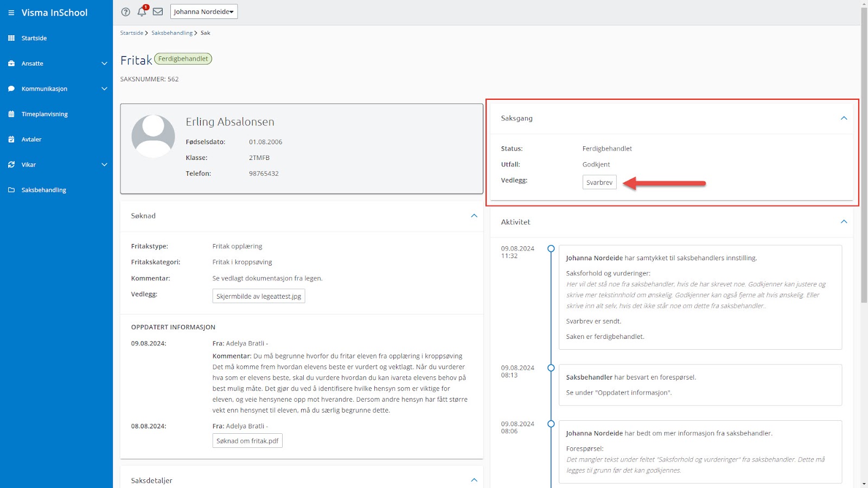
Task: Open the notifications bell icon
Action: [x=142, y=11]
